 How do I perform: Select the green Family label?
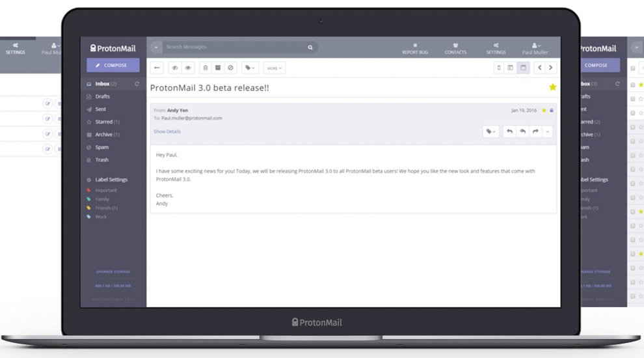[x=102, y=199]
